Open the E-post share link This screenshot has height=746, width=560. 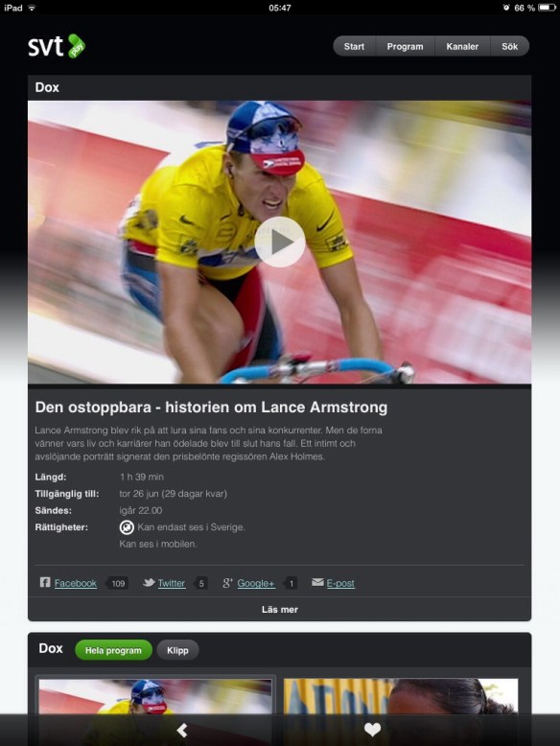click(340, 583)
